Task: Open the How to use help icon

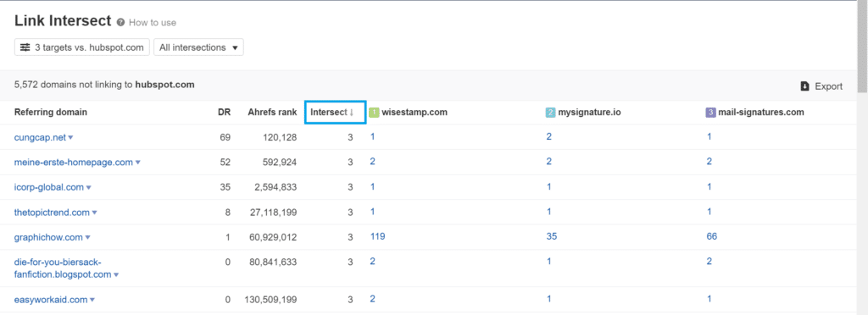Action: coord(120,23)
